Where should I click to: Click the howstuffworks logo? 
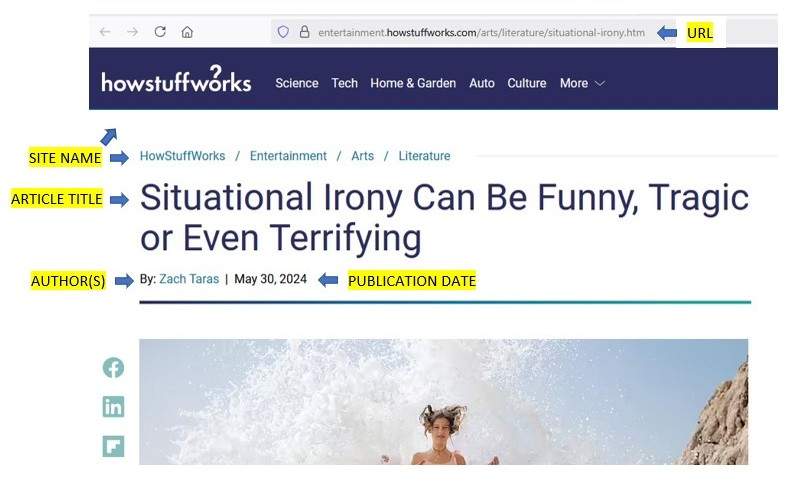pyautogui.click(x=176, y=82)
